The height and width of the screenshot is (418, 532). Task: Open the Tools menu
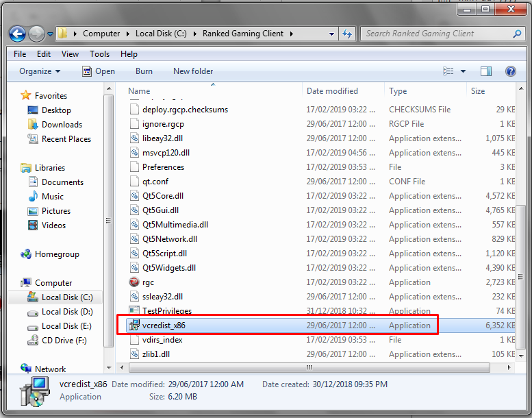pos(99,54)
